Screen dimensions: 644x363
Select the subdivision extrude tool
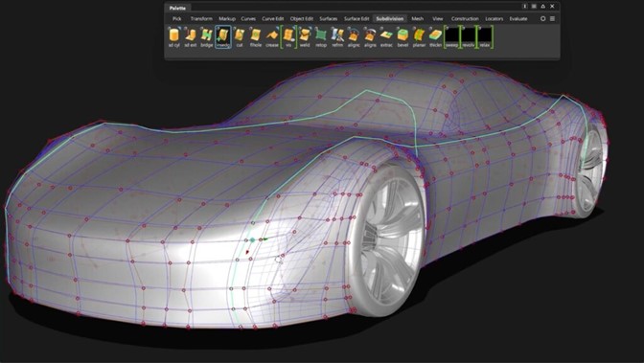pos(190,37)
